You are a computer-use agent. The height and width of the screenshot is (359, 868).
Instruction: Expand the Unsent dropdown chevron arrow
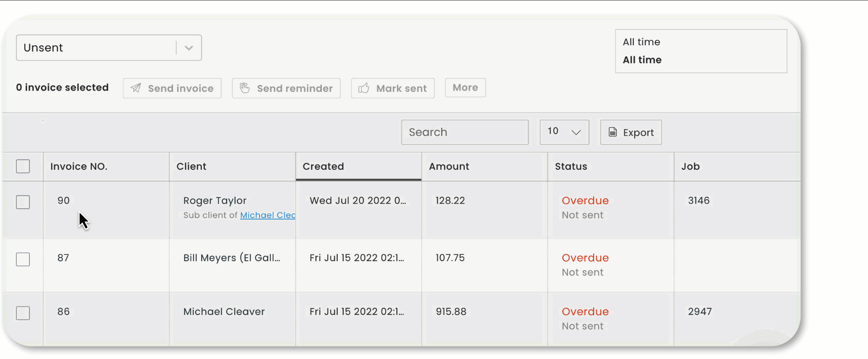[189, 48]
